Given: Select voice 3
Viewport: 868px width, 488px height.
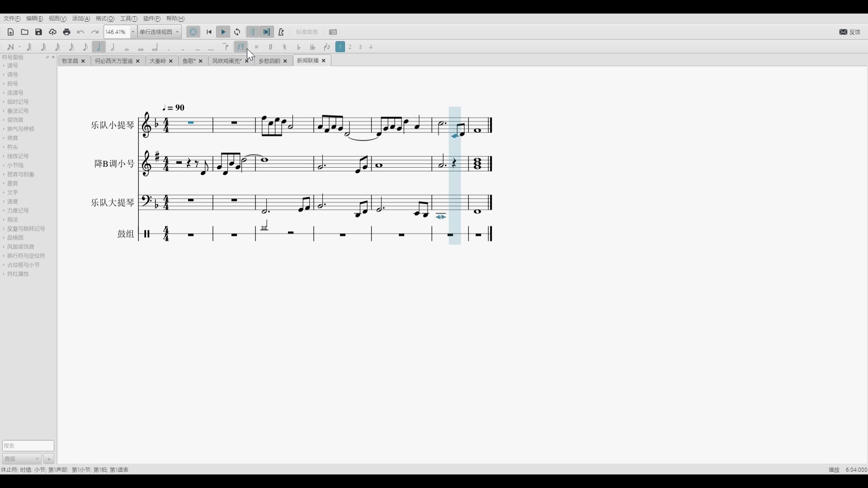Looking at the screenshot, I should tap(361, 47).
